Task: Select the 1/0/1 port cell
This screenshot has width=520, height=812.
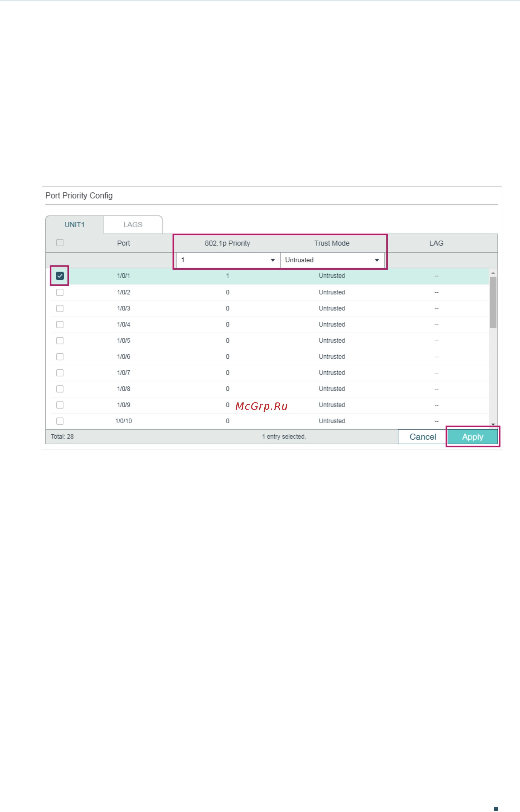Action: [124, 275]
